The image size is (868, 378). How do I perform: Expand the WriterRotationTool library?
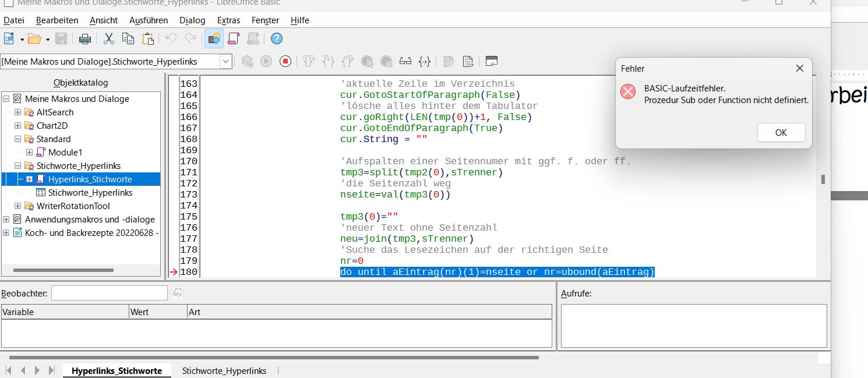click(17, 206)
